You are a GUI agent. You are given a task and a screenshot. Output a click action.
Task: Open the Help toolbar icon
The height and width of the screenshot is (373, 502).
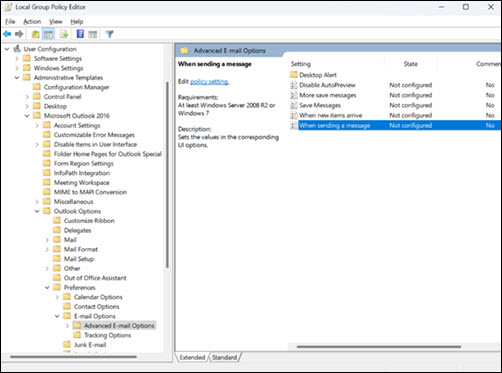[x=80, y=34]
